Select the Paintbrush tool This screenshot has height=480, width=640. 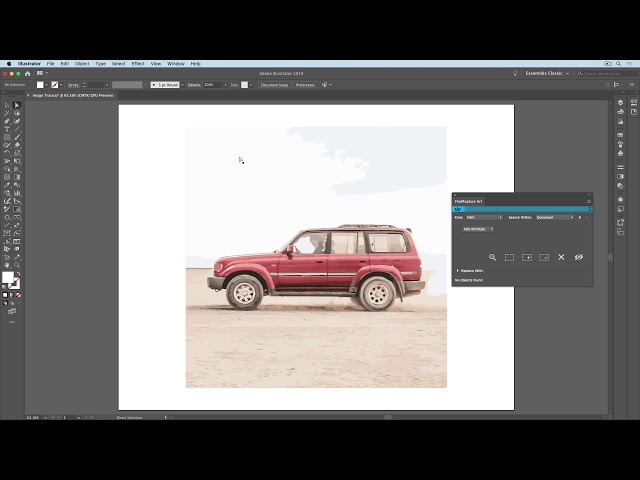(x=17, y=137)
